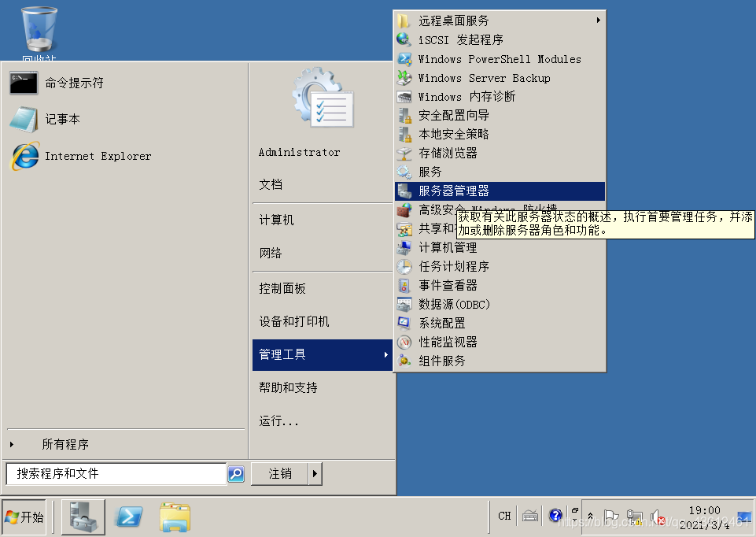Open 帮助和支持
This screenshot has width=756, height=537.
coord(289,388)
